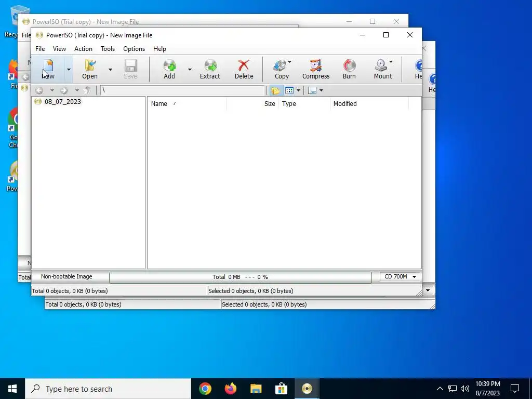This screenshot has height=399, width=532.
Task: Open the View menu
Action: 59,48
